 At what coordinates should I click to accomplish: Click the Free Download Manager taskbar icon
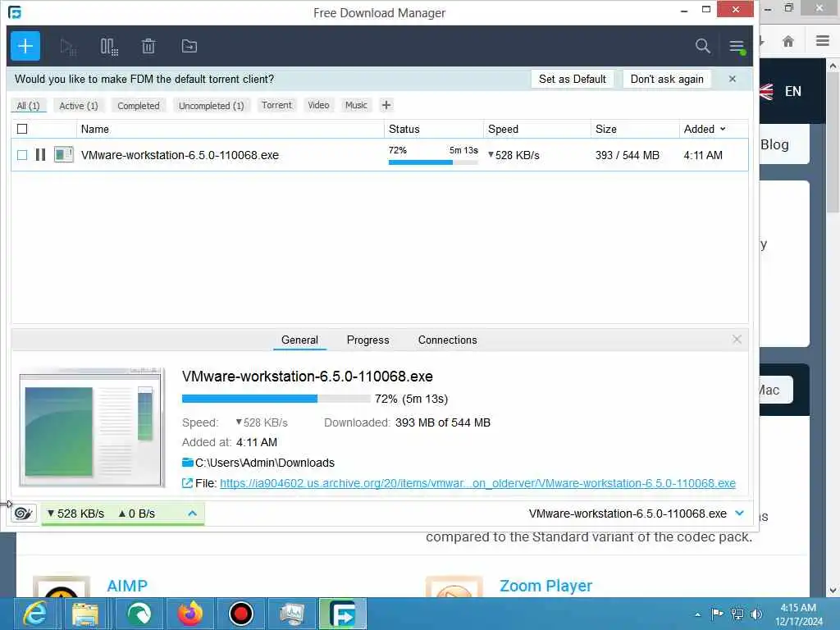[343, 614]
